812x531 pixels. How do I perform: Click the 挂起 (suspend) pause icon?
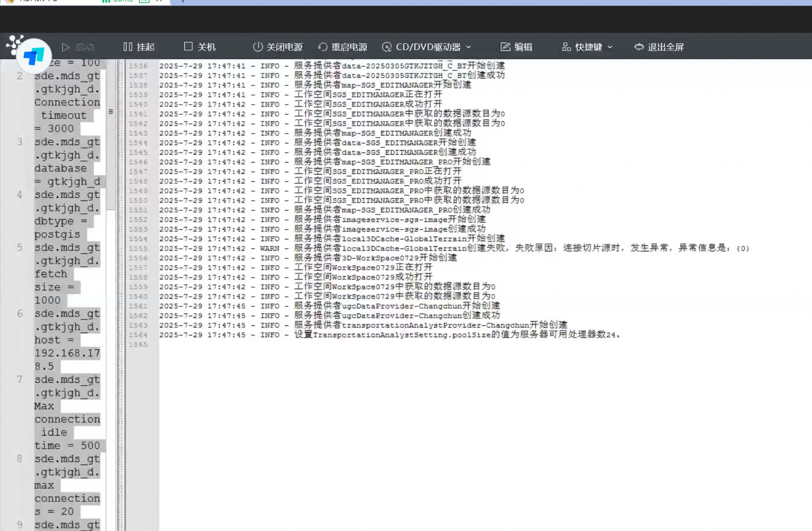click(x=127, y=47)
